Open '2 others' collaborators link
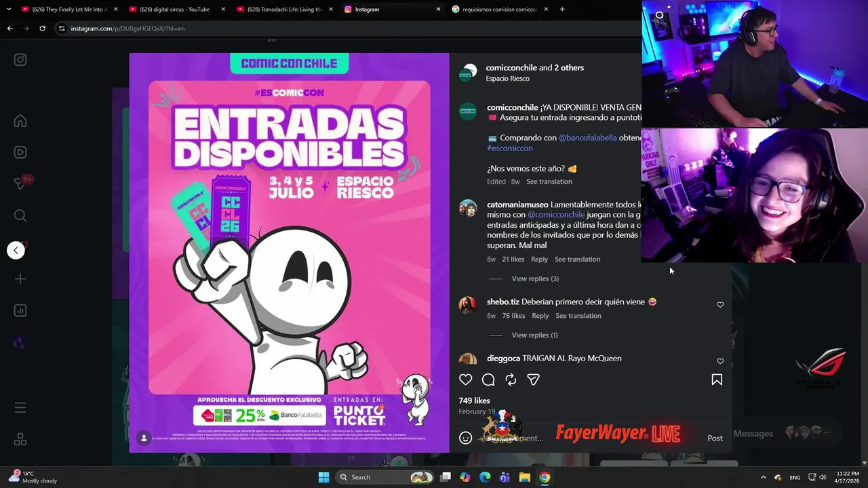This screenshot has height=488, width=868. coord(569,68)
